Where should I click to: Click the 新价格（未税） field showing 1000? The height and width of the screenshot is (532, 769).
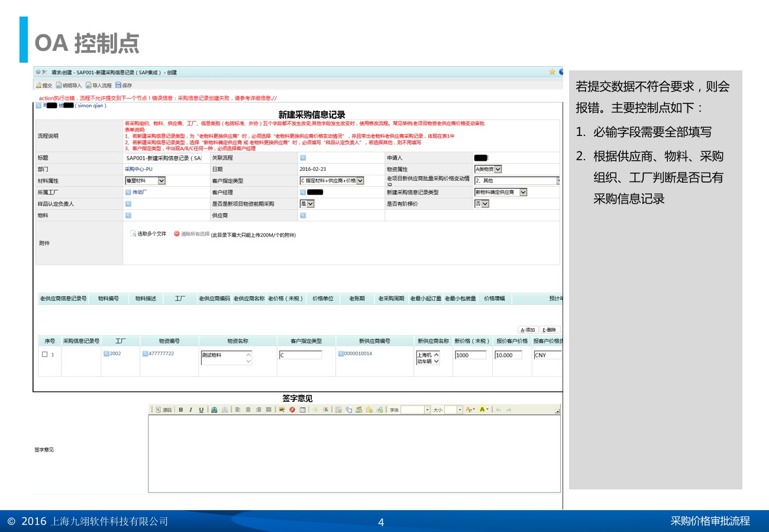point(470,355)
